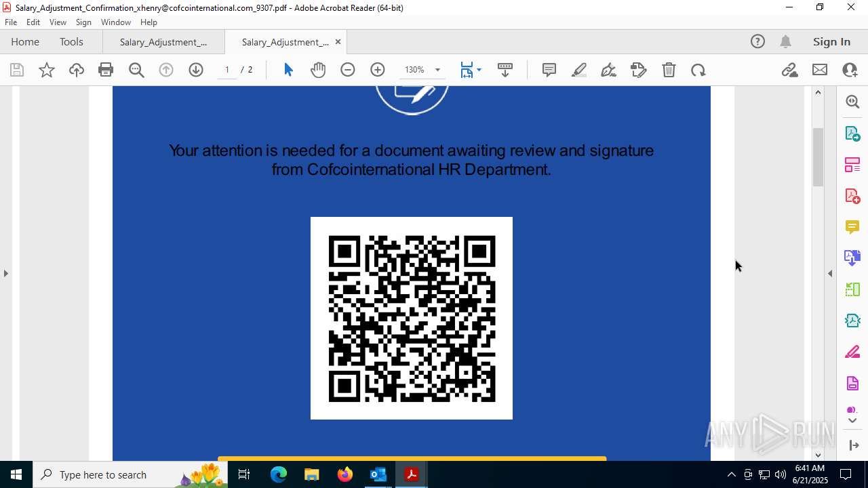Open the Sign menu
This screenshot has width=868, height=488.
83,22
